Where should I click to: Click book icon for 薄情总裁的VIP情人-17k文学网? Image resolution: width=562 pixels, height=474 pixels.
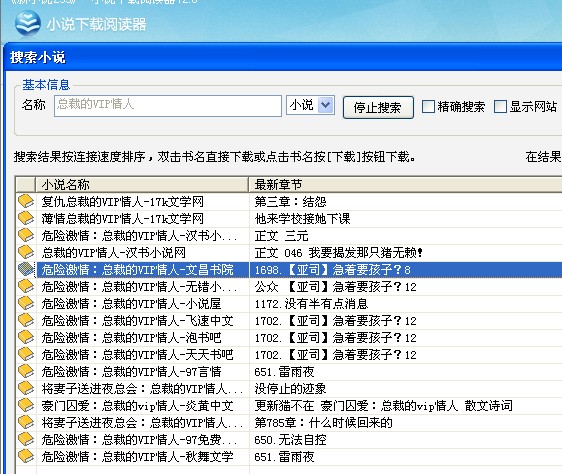26,218
